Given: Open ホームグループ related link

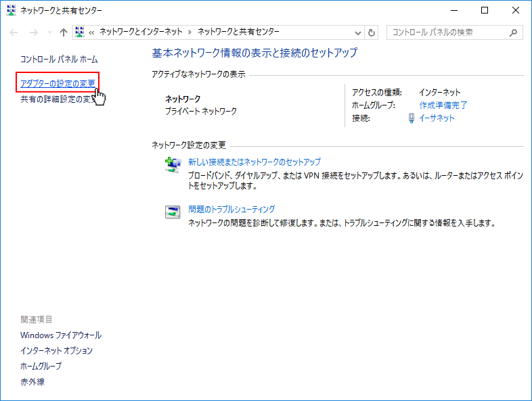Looking at the screenshot, I should click(x=41, y=366).
